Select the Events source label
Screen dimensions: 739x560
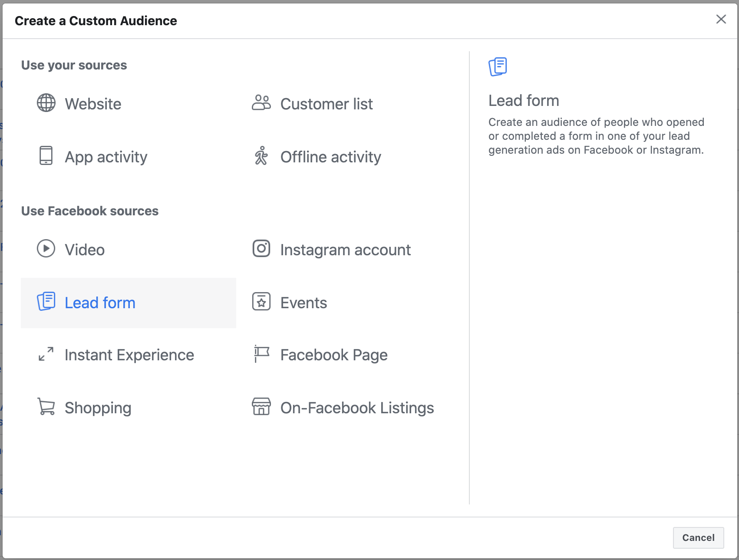304,303
